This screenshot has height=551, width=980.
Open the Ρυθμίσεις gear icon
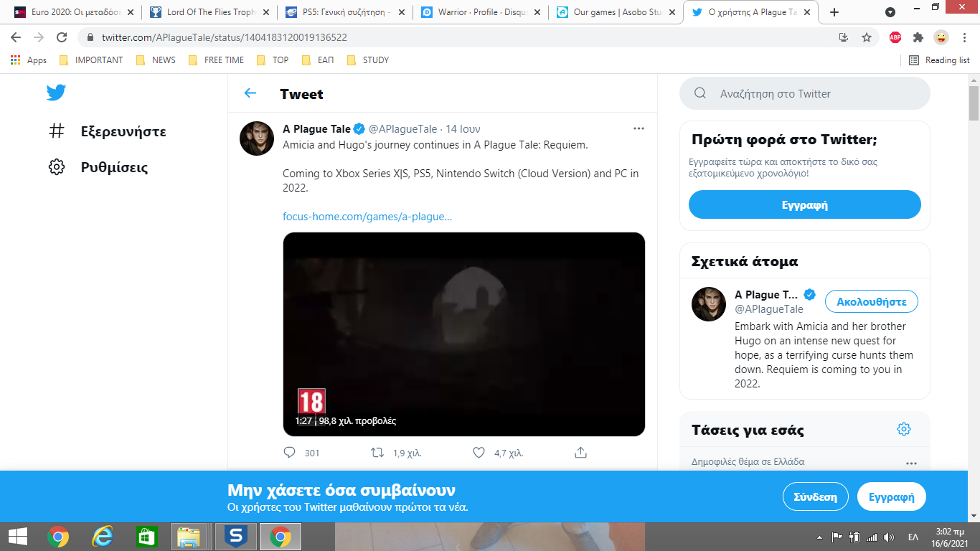tap(56, 167)
